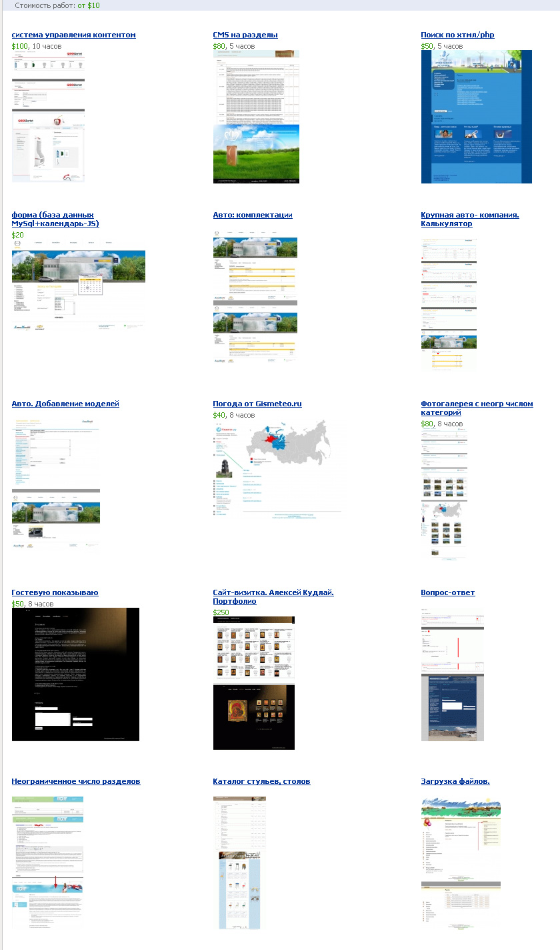Screen dimensions: 560x950
Task: Click the '$50, 8 часов' price text
Action: pos(33,604)
